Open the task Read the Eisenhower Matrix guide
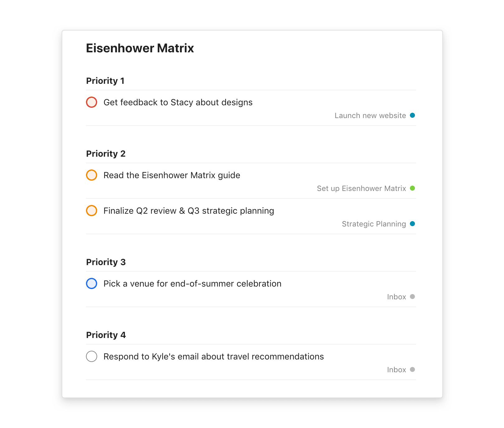The image size is (504, 428). pyautogui.click(x=172, y=175)
